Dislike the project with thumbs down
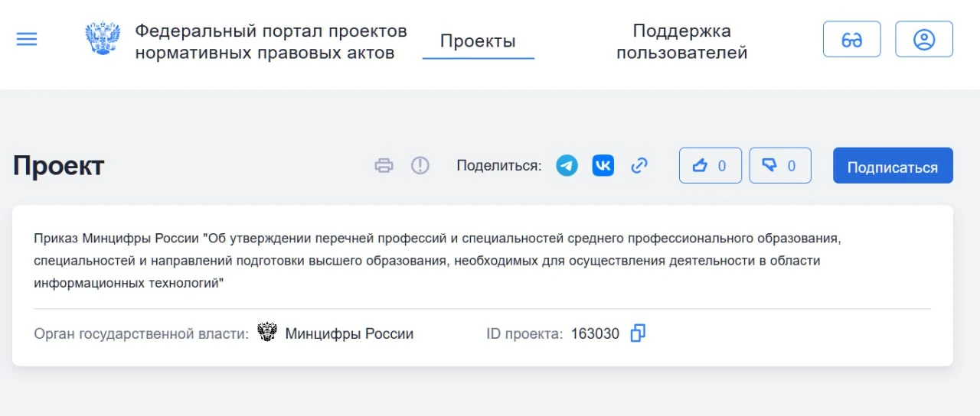 click(779, 166)
